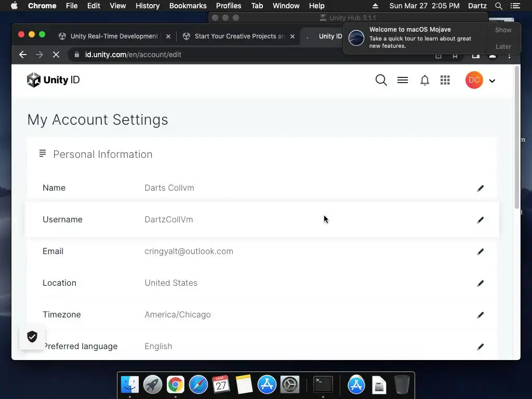
Task: Click Later on macOS Mojave notification
Action: coord(503,46)
